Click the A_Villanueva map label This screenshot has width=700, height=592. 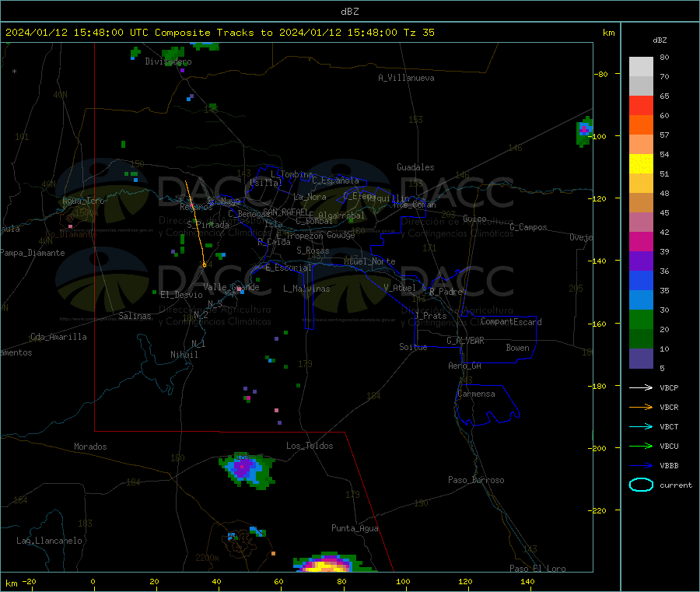(406, 78)
